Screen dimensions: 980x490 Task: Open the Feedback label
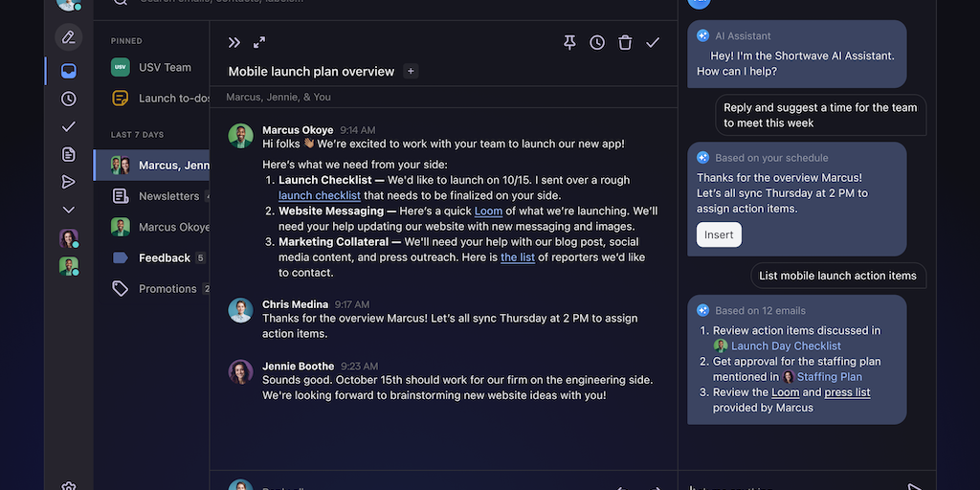click(x=164, y=257)
